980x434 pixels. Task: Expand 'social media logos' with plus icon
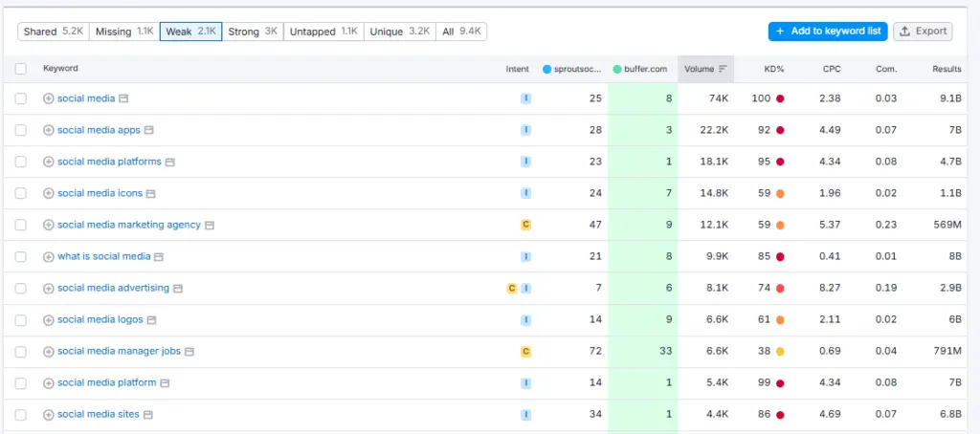49,320
